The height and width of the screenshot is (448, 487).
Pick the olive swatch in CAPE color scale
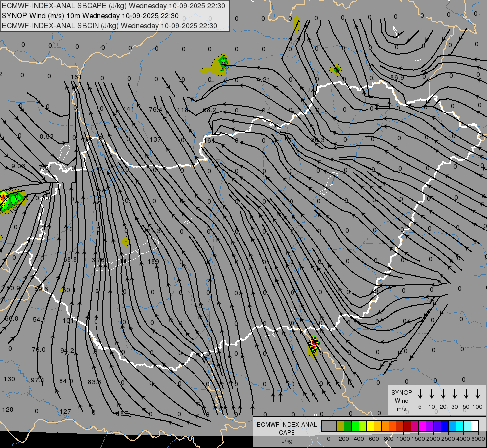pos(340,426)
